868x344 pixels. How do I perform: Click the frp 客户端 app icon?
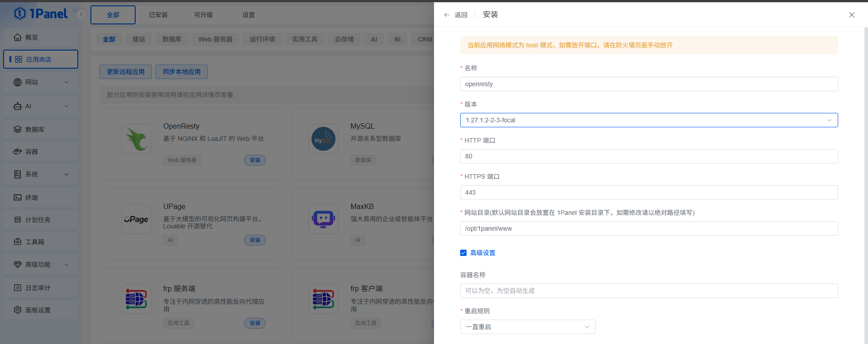[x=323, y=299]
